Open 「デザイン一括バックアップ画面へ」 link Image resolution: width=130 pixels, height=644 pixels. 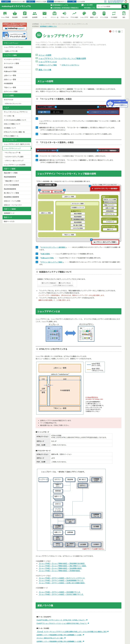52,262
